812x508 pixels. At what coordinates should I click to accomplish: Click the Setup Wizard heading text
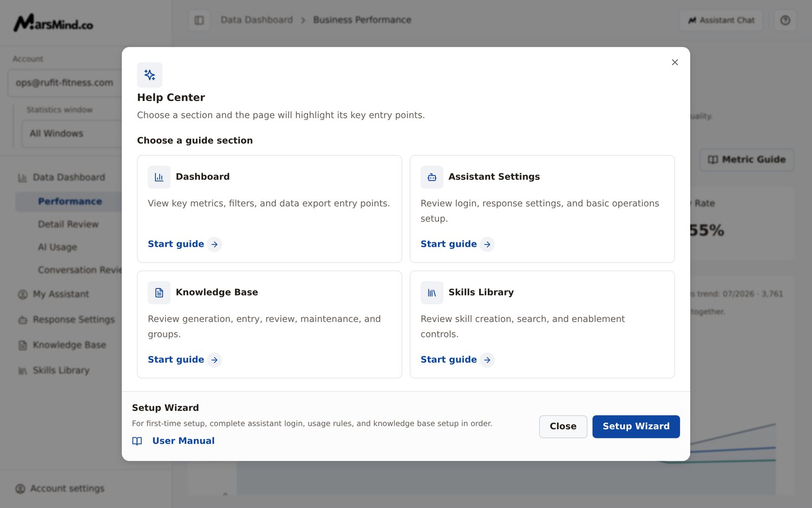tap(165, 408)
